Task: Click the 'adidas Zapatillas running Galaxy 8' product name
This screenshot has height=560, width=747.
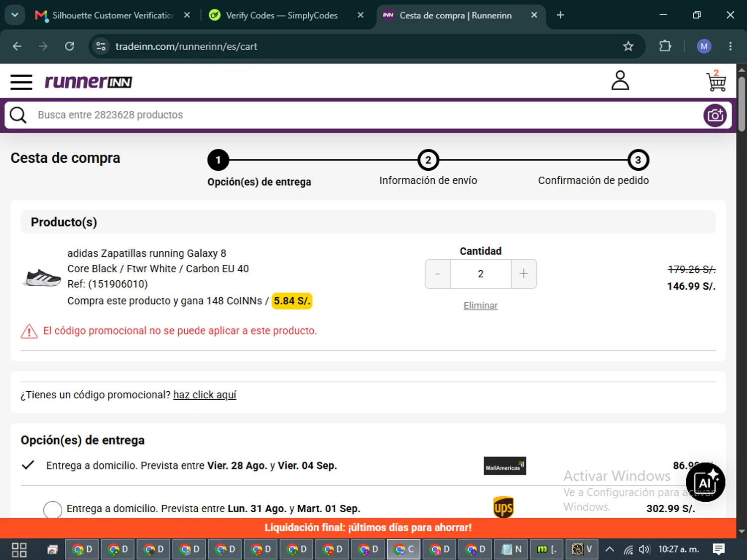Action: [x=147, y=253]
